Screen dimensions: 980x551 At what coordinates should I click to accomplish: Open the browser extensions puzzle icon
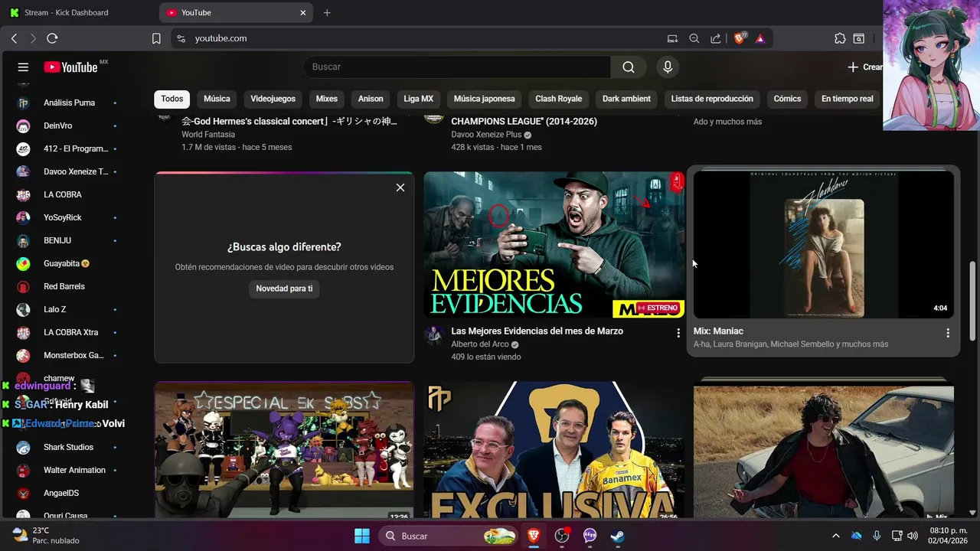840,38
